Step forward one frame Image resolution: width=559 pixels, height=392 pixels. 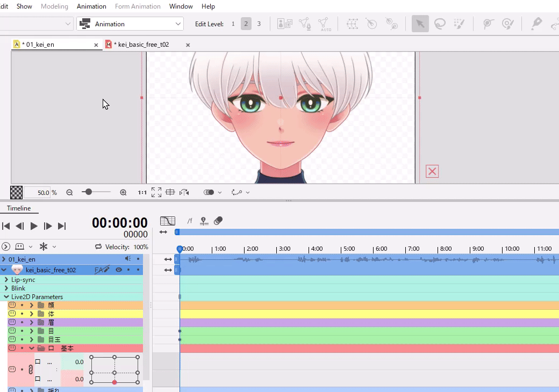tap(47, 226)
